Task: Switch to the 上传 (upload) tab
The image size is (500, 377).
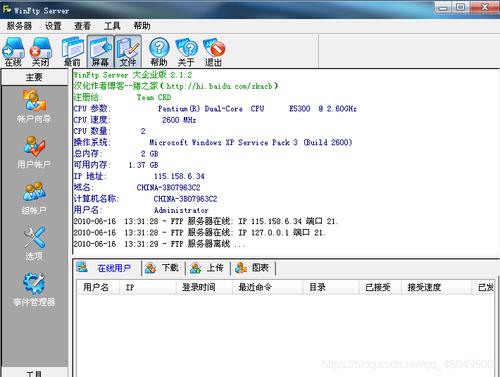Action: [208, 268]
